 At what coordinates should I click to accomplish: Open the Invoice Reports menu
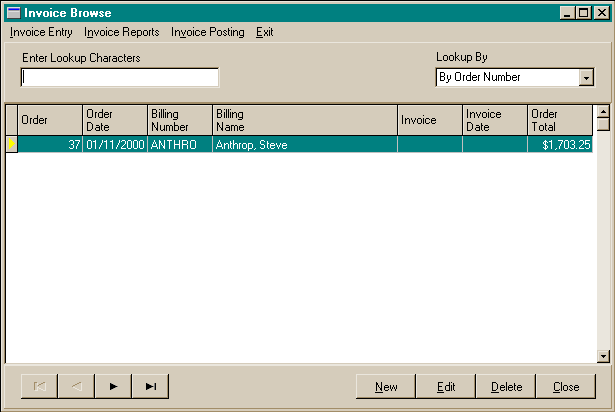click(x=122, y=32)
